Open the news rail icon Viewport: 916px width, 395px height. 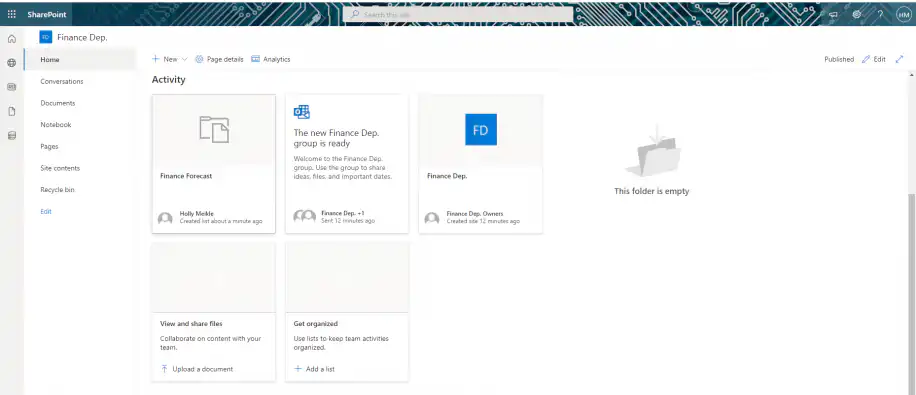tap(12, 87)
